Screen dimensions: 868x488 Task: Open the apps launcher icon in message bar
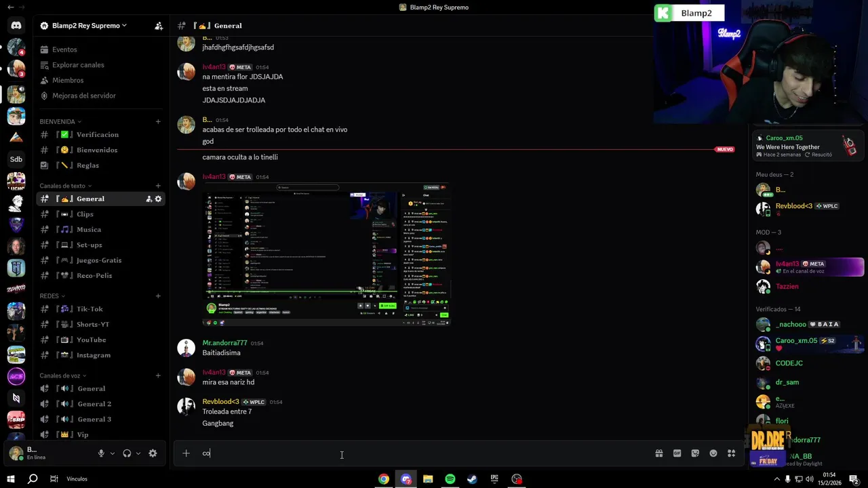pos(731,453)
